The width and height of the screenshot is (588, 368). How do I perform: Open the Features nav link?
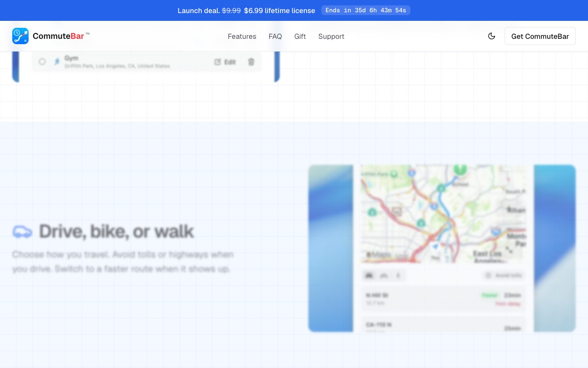point(242,36)
